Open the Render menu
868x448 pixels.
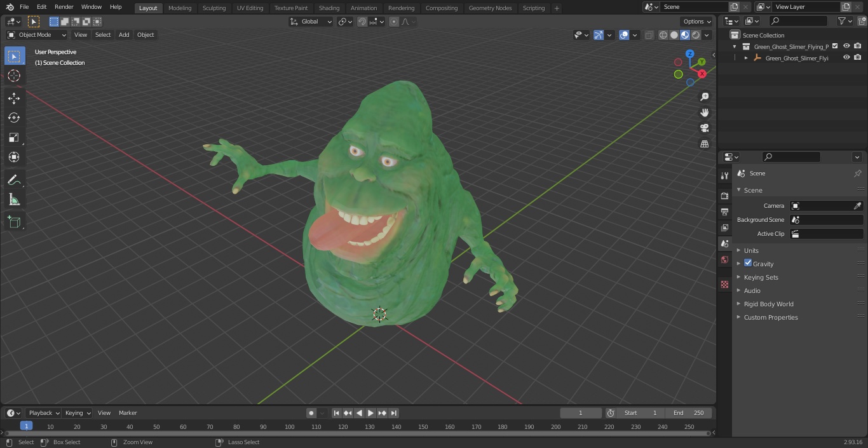[64, 7]
